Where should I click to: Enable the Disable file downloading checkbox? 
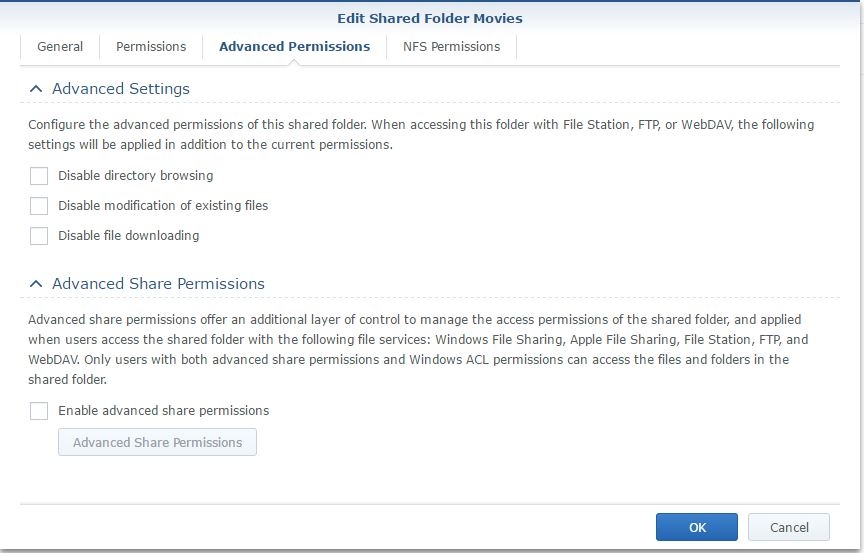[x=39, y=236]
